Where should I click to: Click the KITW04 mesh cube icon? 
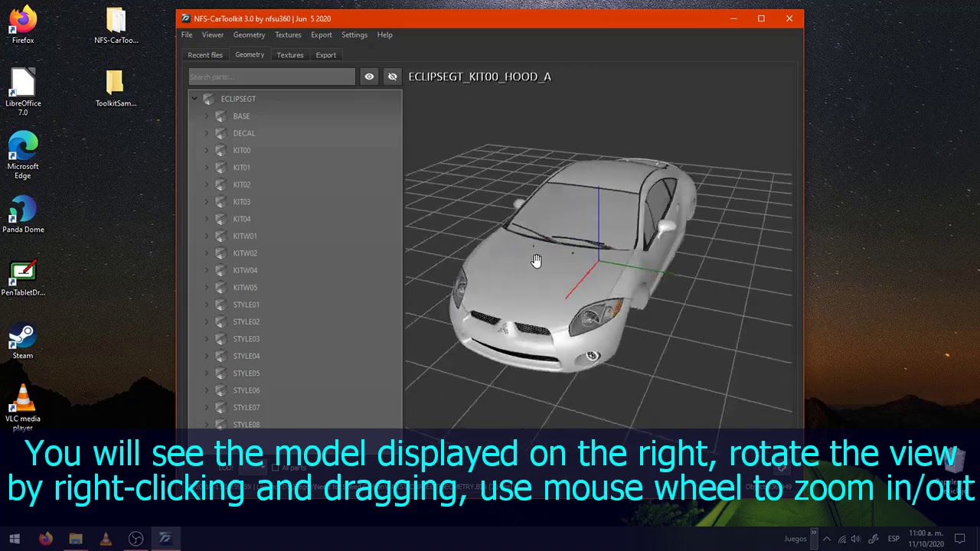[220, 270]
